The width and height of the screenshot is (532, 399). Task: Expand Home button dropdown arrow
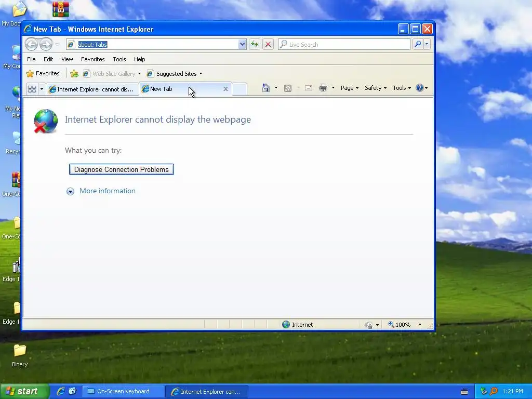tap(276, 88)
